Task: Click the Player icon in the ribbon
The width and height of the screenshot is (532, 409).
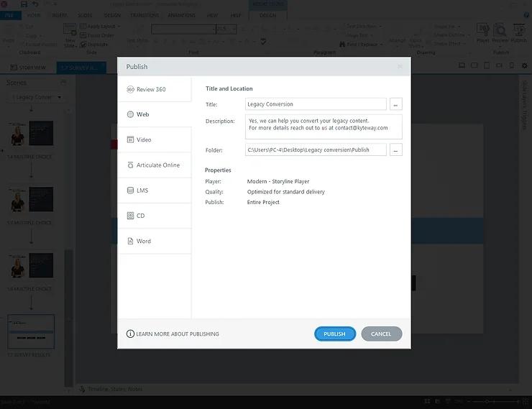Action: click(483, 33)
